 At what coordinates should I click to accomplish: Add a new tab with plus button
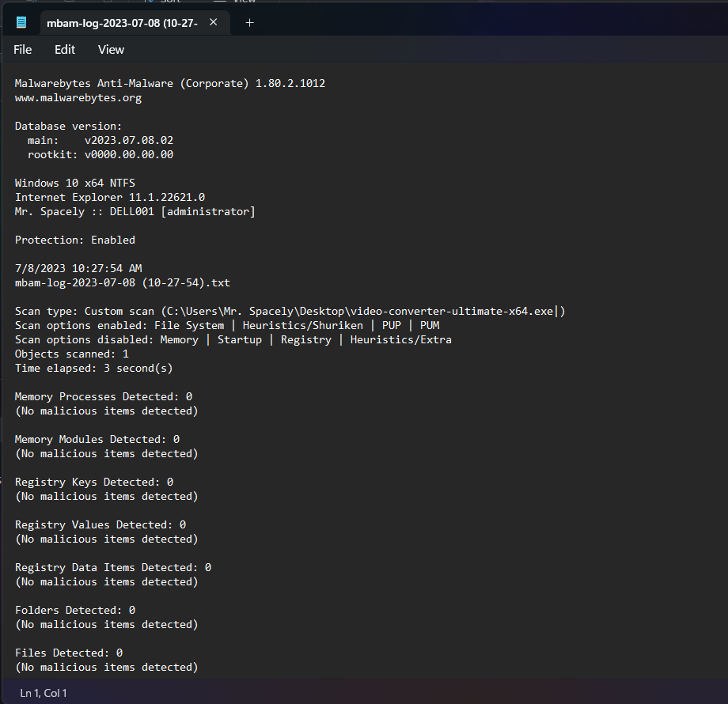click(249, 23)
